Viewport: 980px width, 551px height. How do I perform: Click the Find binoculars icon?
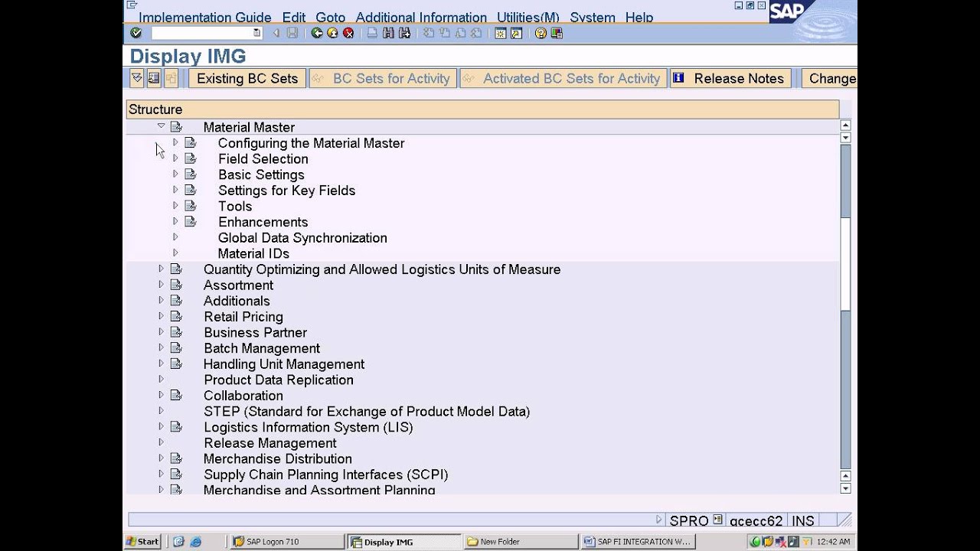point(388,33)
